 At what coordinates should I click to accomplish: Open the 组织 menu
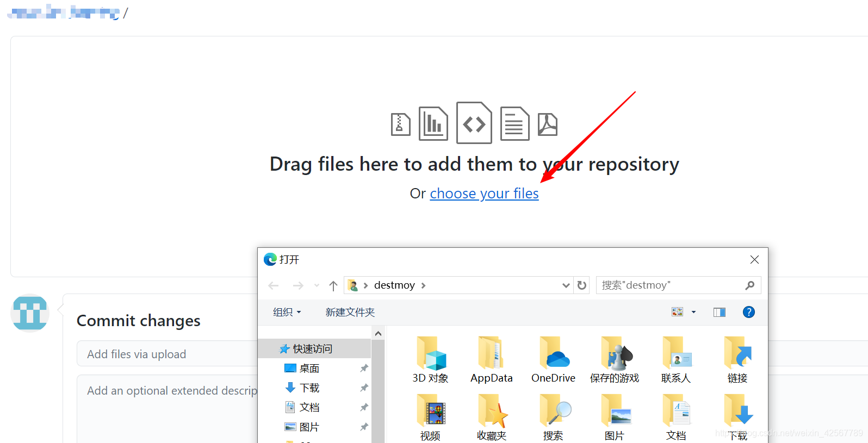287,312
